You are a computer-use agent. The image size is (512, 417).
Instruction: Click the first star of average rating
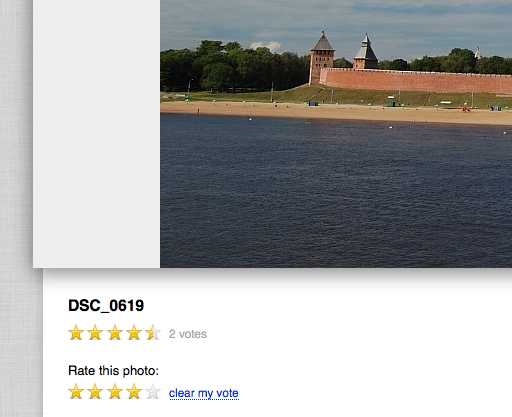76,332
